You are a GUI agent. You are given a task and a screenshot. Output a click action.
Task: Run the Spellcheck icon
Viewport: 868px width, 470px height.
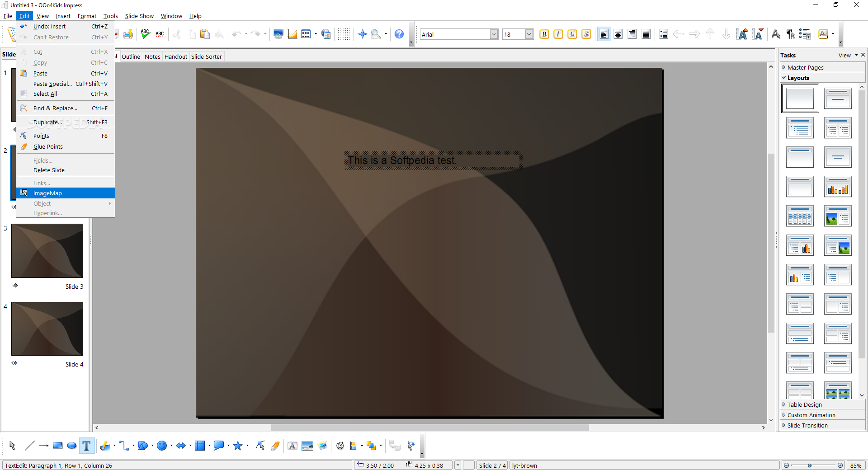click(x=145, y=34)
